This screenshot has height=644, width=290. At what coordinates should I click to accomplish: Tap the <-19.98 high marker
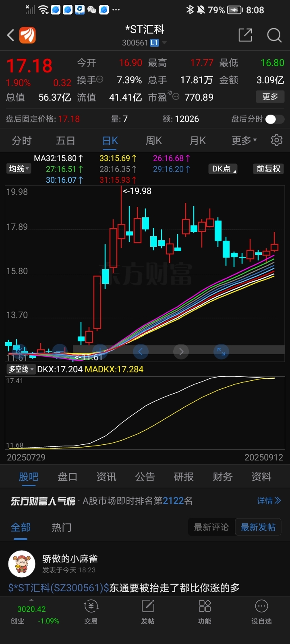coord(137,191)
